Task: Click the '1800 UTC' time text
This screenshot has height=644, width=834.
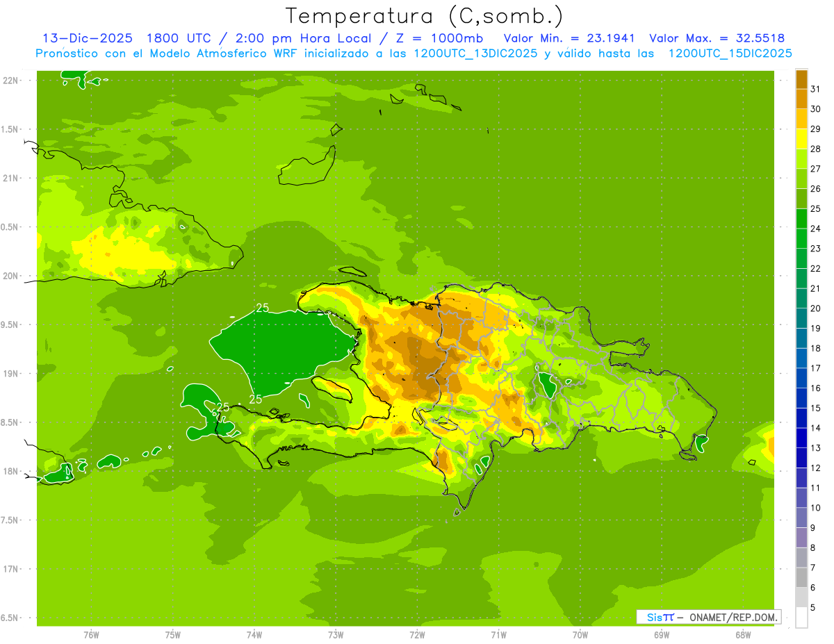Action: click(x=179, y=38)
